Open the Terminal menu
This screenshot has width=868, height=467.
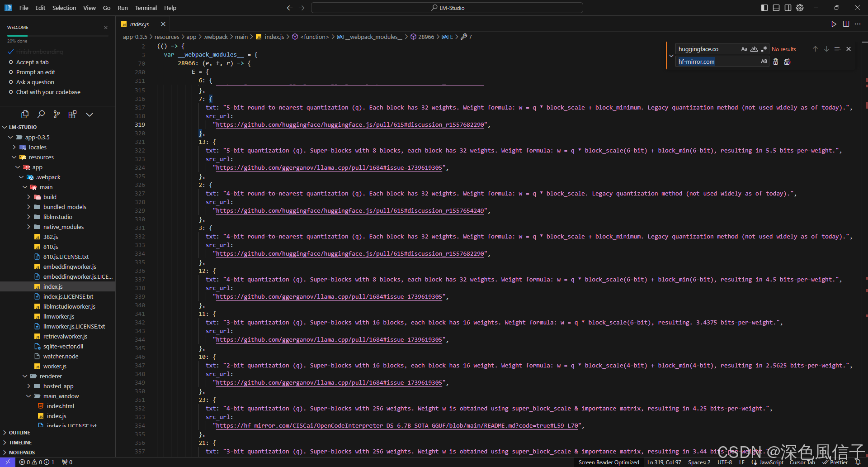tap(146, 8)
